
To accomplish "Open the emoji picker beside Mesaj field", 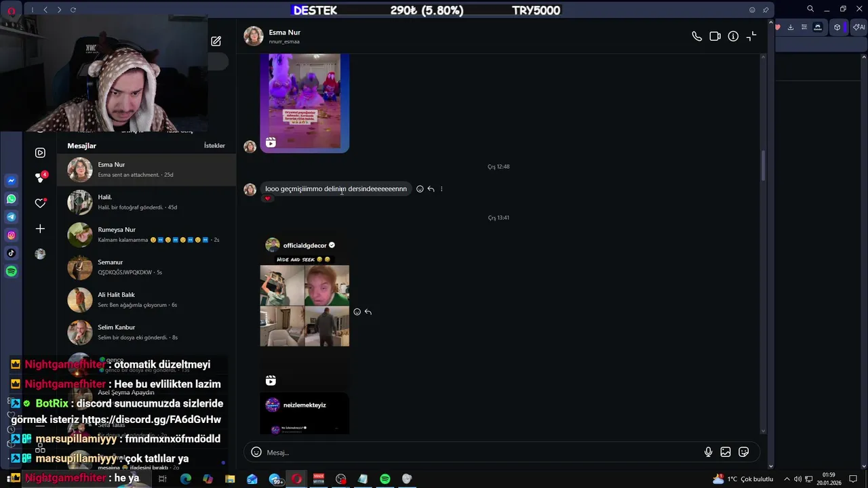I will 256,452.
